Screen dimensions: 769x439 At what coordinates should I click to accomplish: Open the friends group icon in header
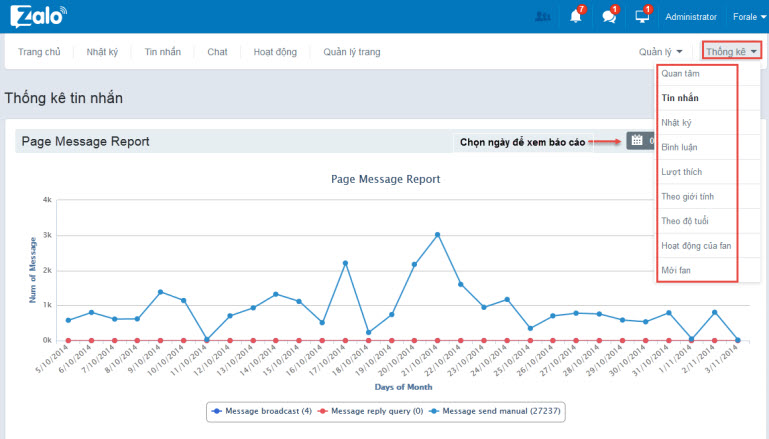pyautogui.click(x=543, y=17)
